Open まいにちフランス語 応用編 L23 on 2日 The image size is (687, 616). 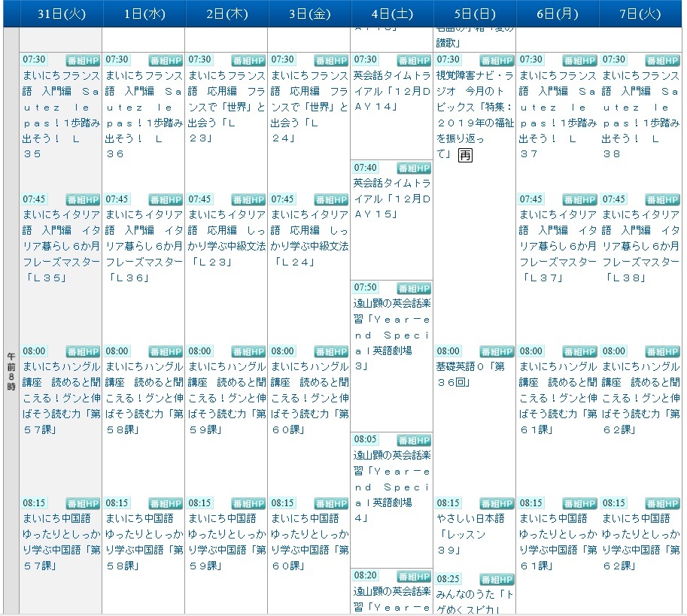[226, 107]
